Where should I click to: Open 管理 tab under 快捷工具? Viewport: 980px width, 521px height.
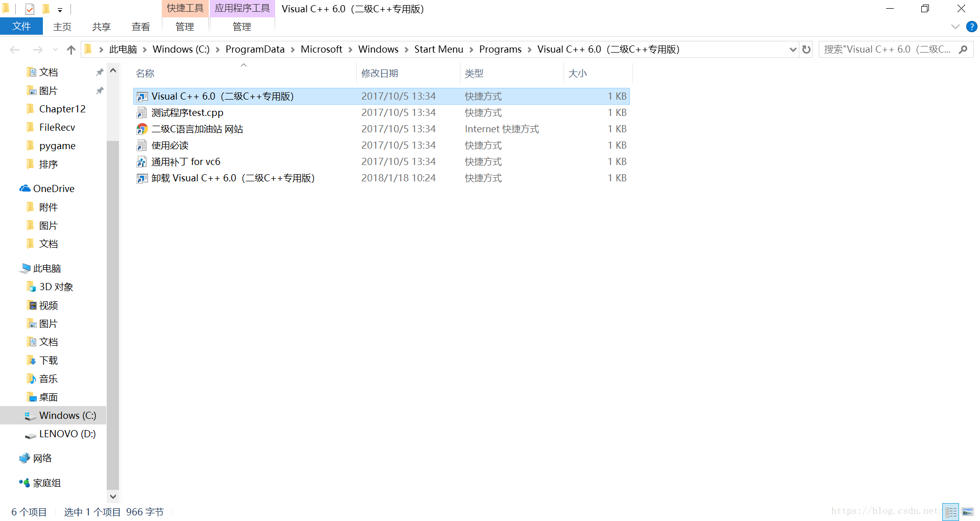[x=185, y=27]
